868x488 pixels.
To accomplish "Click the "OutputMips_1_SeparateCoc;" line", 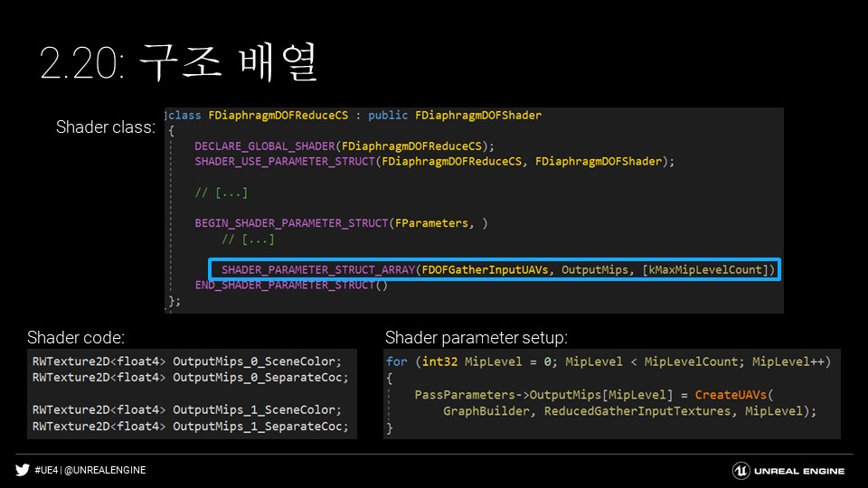I will tap(191, 426).
